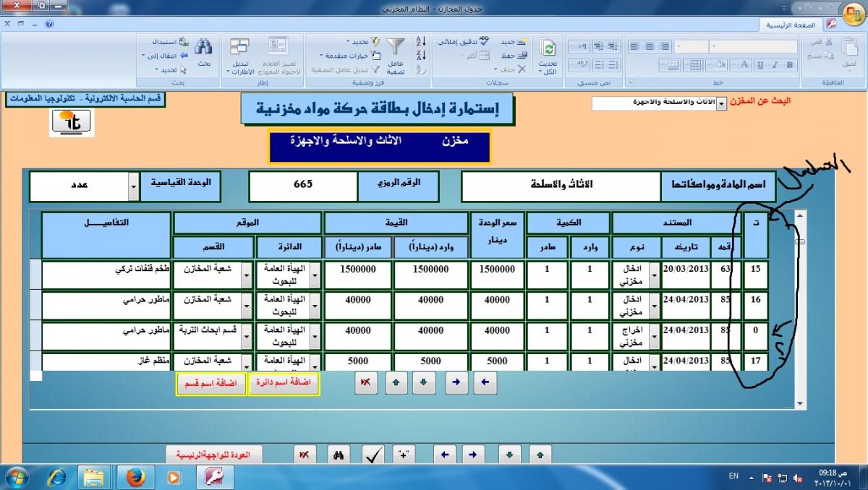Click the code number field showing 665

(x=303, y=184)
